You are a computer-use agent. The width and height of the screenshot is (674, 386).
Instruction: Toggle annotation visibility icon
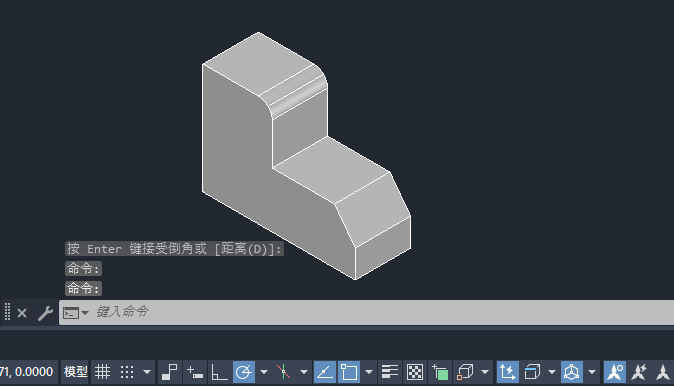615,372
